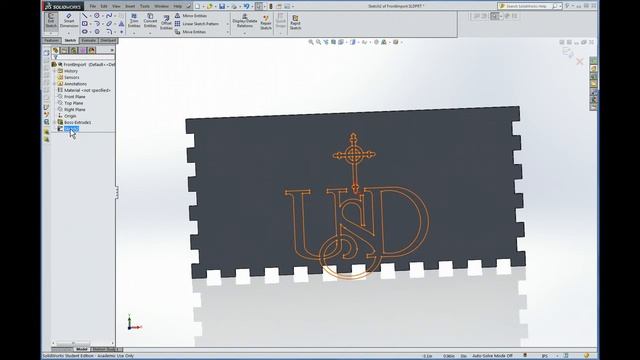Expand the Annotations tree node
This screenshot has width=640, height=360.
pyautogui.click(x=55, y=84)
